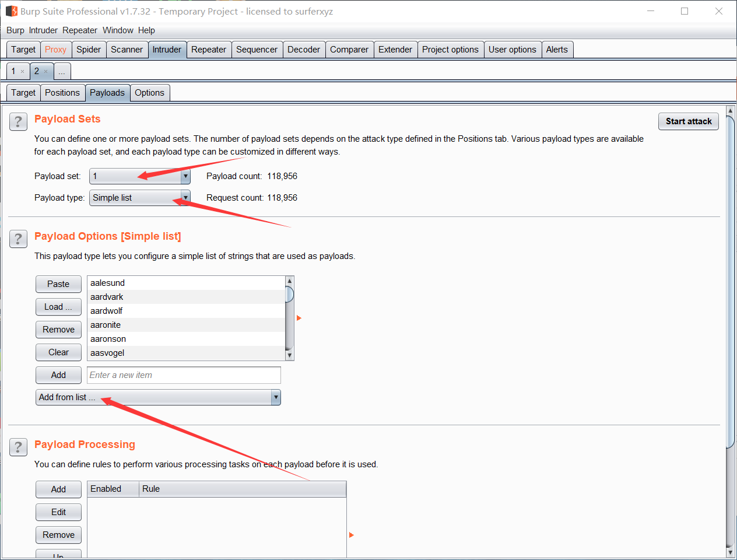737x560 pixels.
Task: Click the payload list scrollbar thumb
Action: tap(289, 294)
